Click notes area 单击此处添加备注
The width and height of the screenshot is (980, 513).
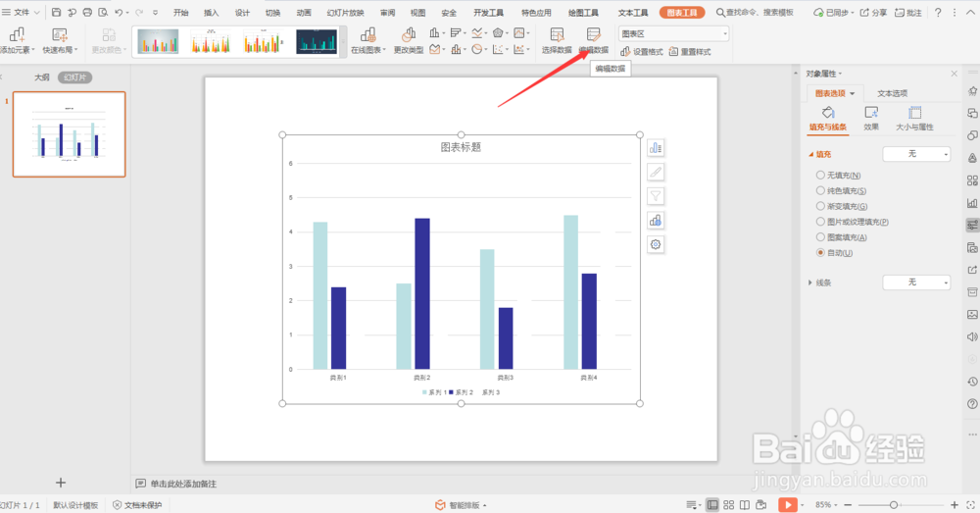click(183, 484)
